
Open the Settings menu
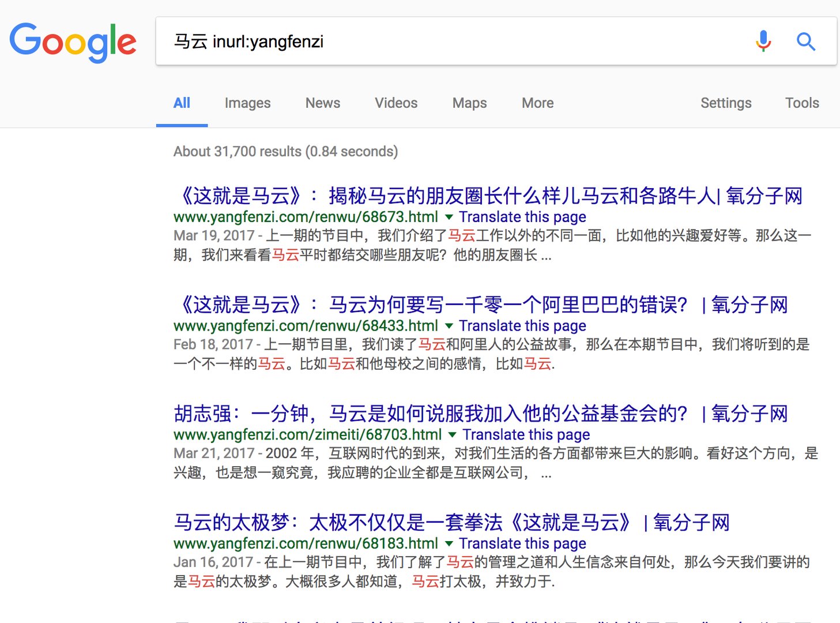point(726,103)
